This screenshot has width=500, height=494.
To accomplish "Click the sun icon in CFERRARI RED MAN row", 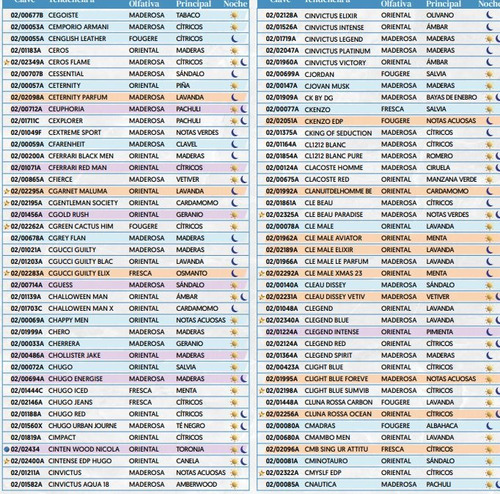I will pos(234,168).
